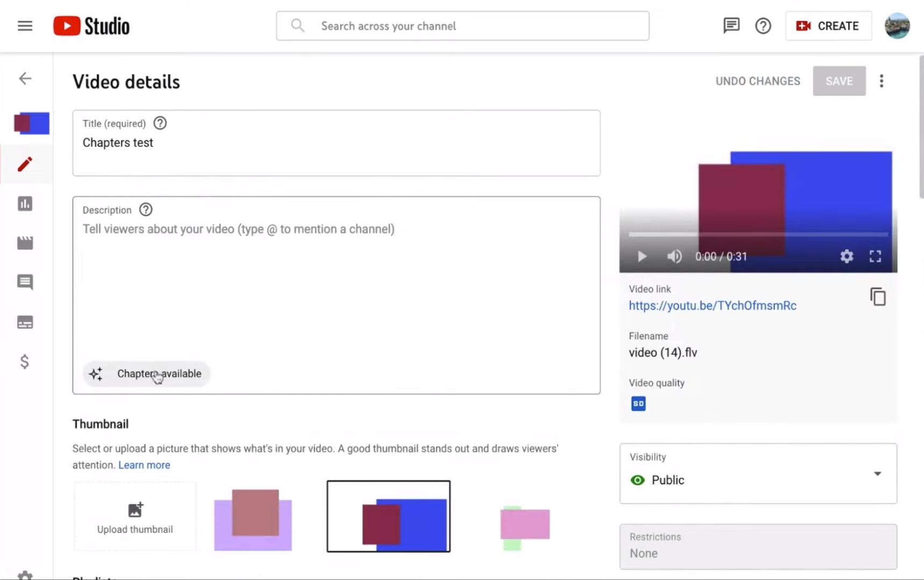Click the channel avatar picture

point(897,26)
